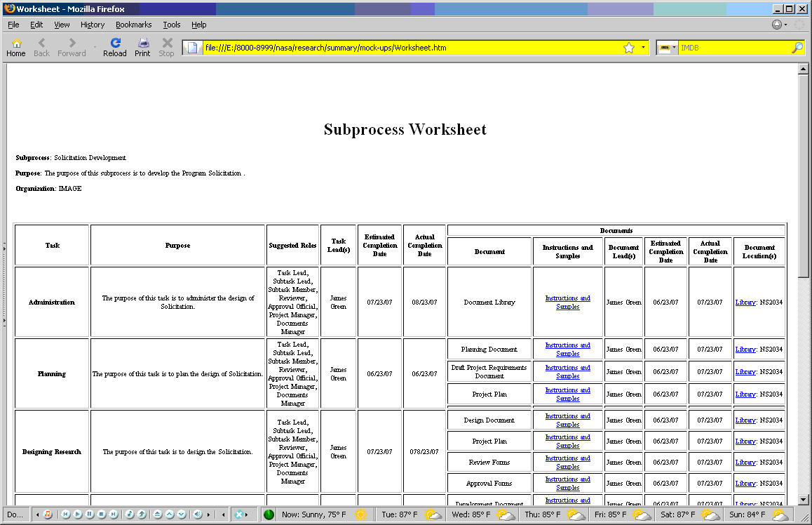The width and height of the screenshot is (812, 525).
Task: Open the History menu
Action: tap(92, 25)
